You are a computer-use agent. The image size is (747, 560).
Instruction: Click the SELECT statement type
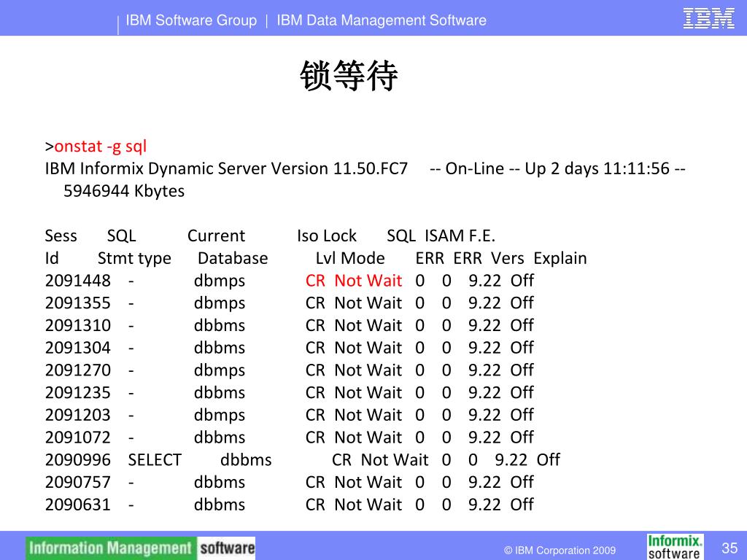point(155,459)
